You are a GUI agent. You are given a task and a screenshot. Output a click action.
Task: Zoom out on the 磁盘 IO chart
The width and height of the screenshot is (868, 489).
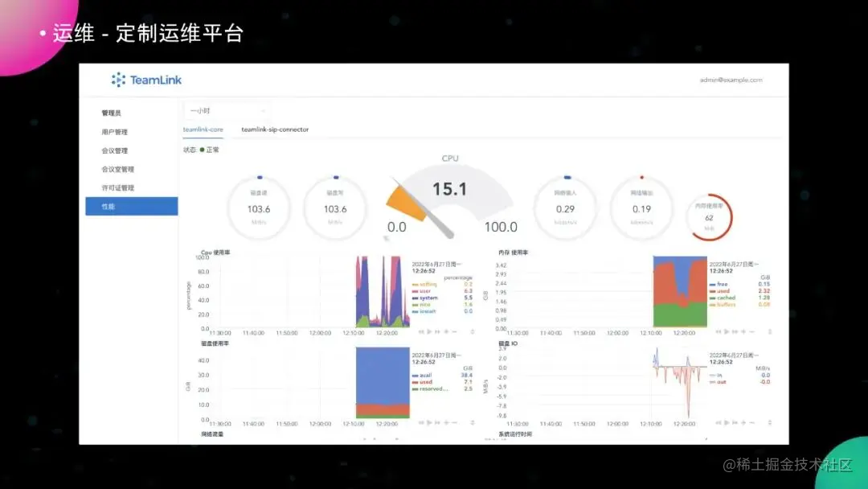coord(751,422)
